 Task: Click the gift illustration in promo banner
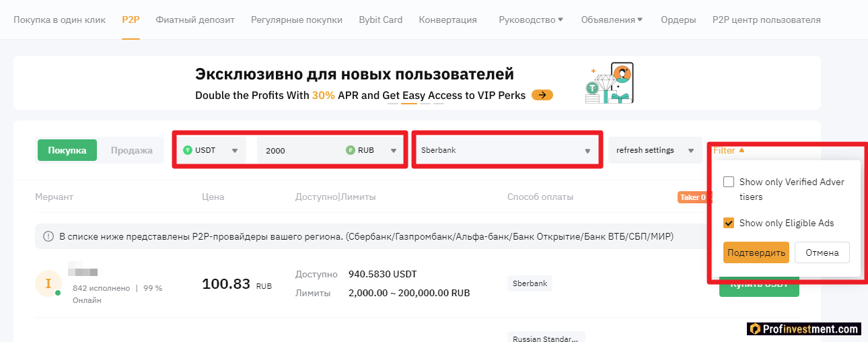(x=610, y=83)
